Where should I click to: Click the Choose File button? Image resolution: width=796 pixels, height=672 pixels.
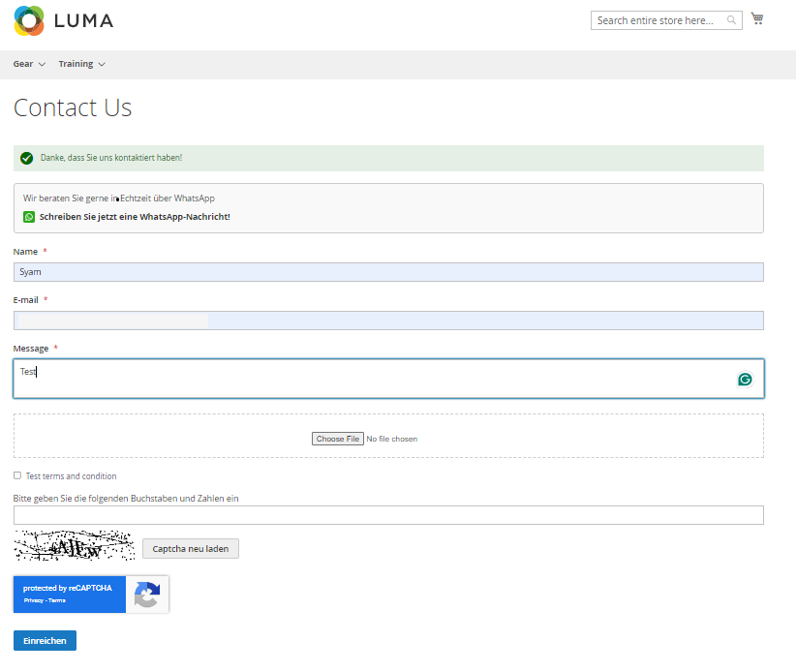click(338, 439)
